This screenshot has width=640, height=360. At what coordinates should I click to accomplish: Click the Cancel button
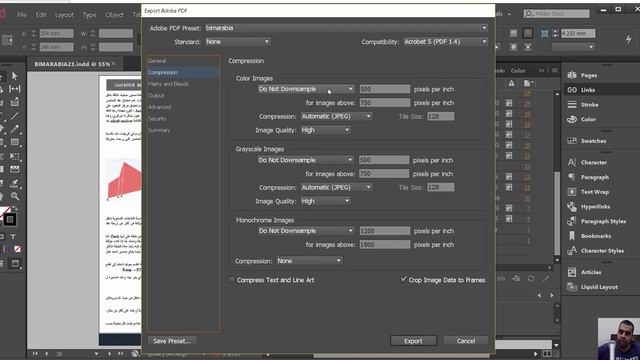click(466, 341)
